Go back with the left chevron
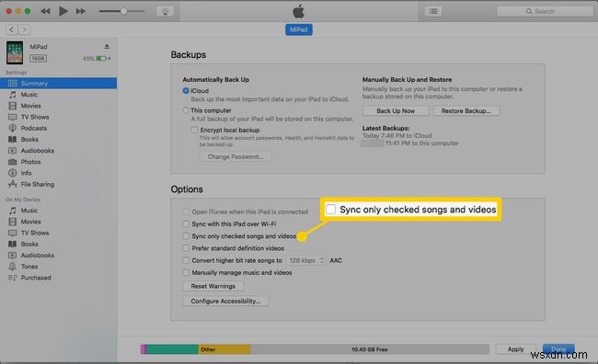Image resolution: width=598 pixels, height=364 pixels. click(12, 29)
